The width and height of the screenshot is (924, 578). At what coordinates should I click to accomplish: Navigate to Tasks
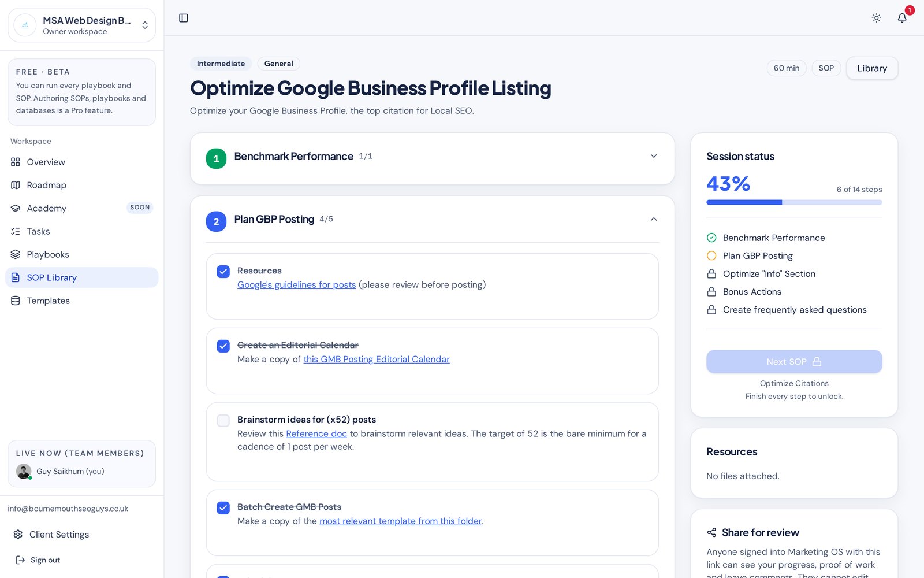click(x=81, y=231)
